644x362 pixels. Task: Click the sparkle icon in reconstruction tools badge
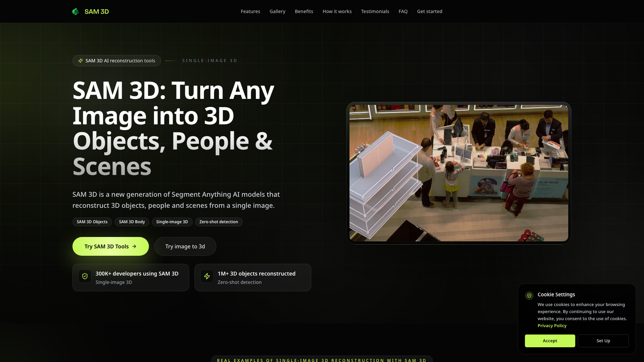(80, 61)
